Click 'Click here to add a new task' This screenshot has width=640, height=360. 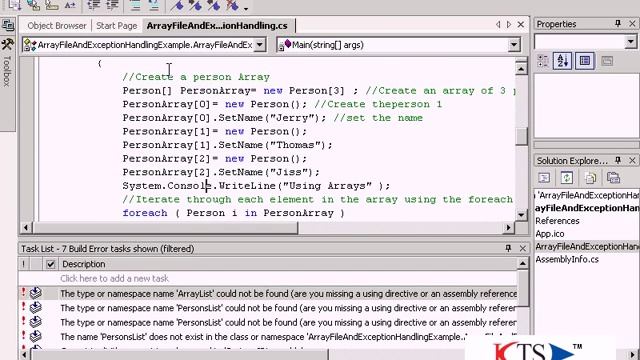(114, 278)
